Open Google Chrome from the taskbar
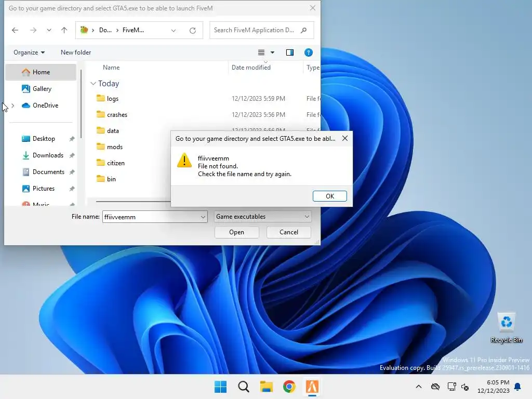This screenshot has width=532, height=399. point(289,387)
